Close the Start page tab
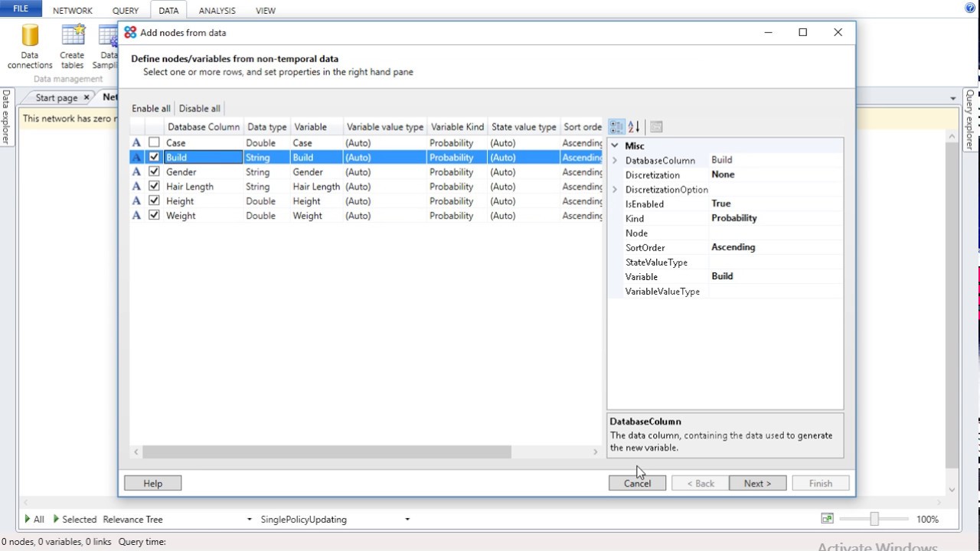The image size is (980, 551). point(87,98)
